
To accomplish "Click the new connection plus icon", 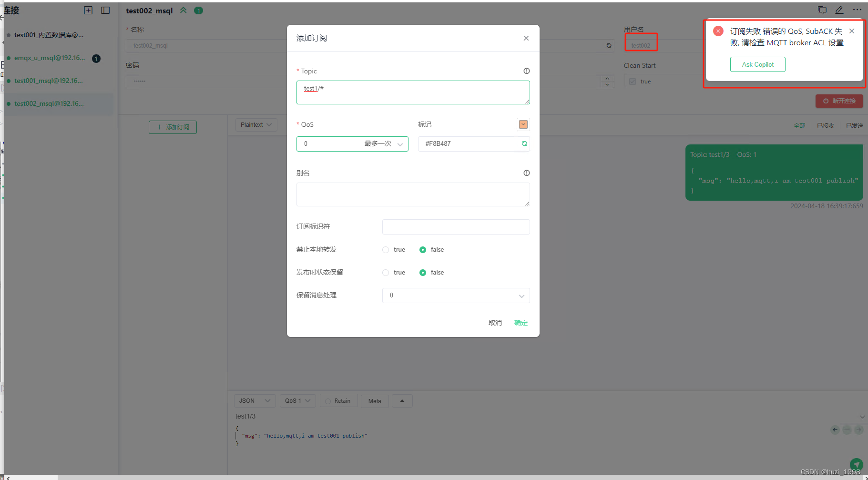I will point(88,10).
